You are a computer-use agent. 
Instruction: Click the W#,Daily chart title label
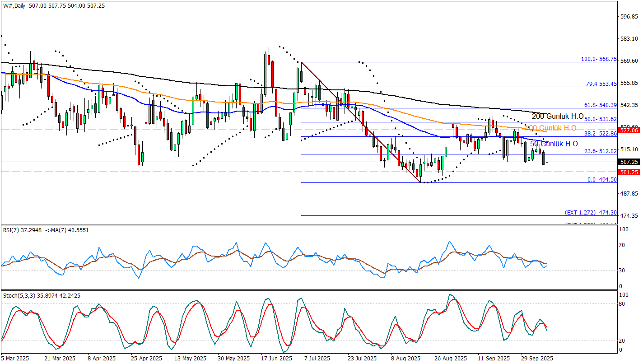point(14,4)
